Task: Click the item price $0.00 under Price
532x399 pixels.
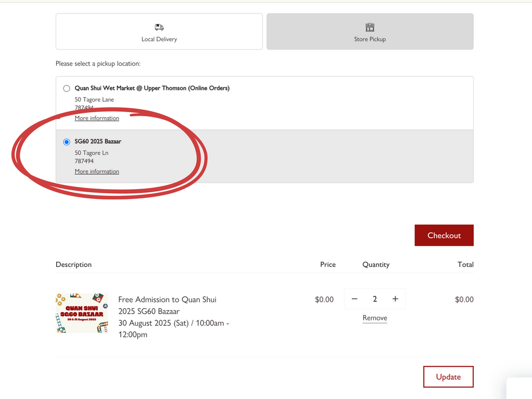Action: coord(324,299)
